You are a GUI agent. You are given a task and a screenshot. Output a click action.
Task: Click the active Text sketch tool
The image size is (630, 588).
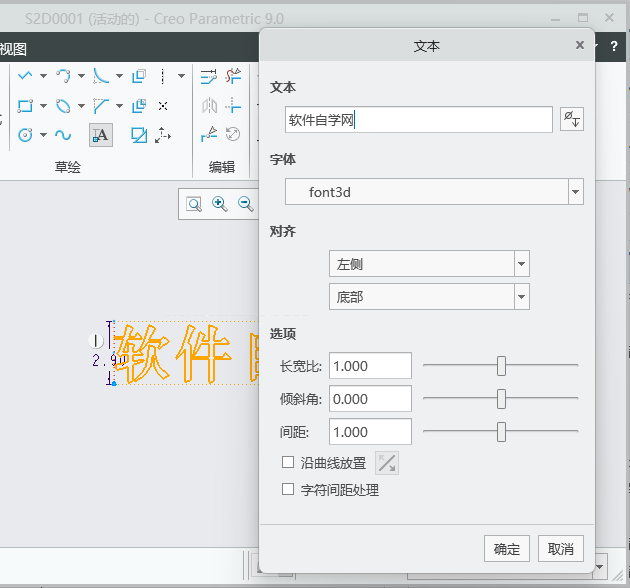100,135
